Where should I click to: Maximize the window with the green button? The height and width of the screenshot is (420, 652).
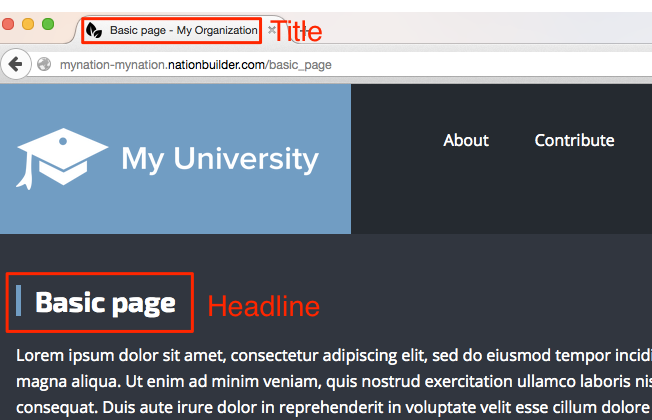47,24
